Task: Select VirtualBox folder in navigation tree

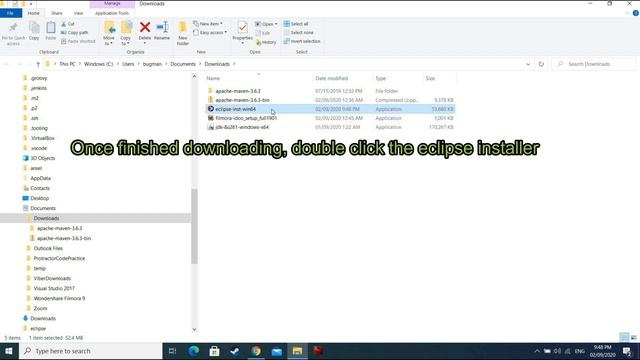Action: pyautogui.click(x=42, y=138)
